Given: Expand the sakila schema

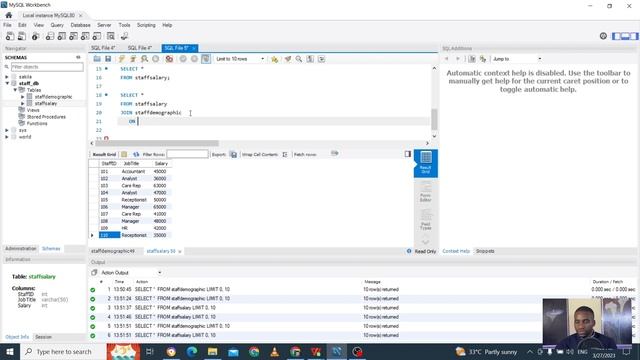Looking at the screenshot, I should click(x=7, y=77).
